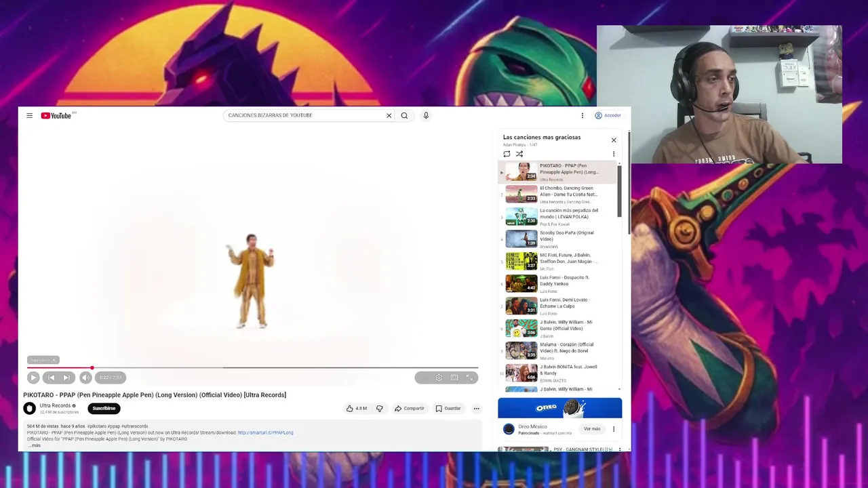Play Luis Fonsi, Demi Lovato Échame La Culpa

click(558, 306)
